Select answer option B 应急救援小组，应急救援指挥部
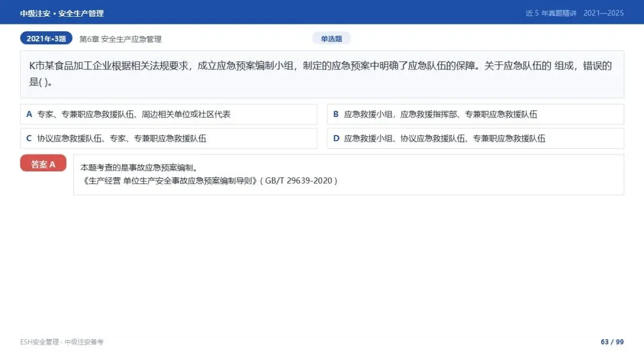 (475, 114)
